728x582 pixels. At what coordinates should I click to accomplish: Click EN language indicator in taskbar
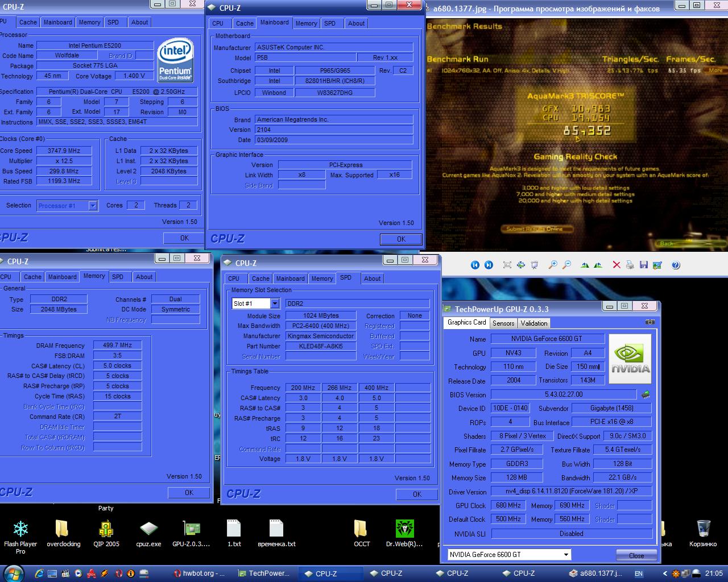click(639, 573)
